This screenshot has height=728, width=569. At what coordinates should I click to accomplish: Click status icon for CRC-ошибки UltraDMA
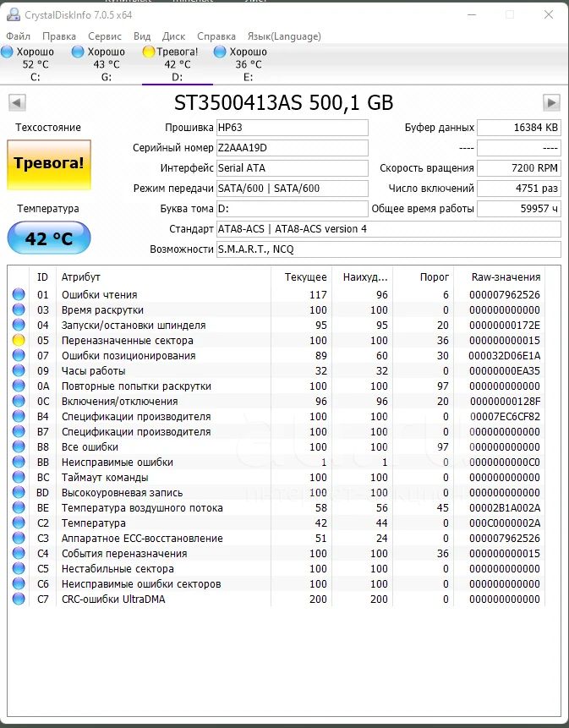point(19,599)
